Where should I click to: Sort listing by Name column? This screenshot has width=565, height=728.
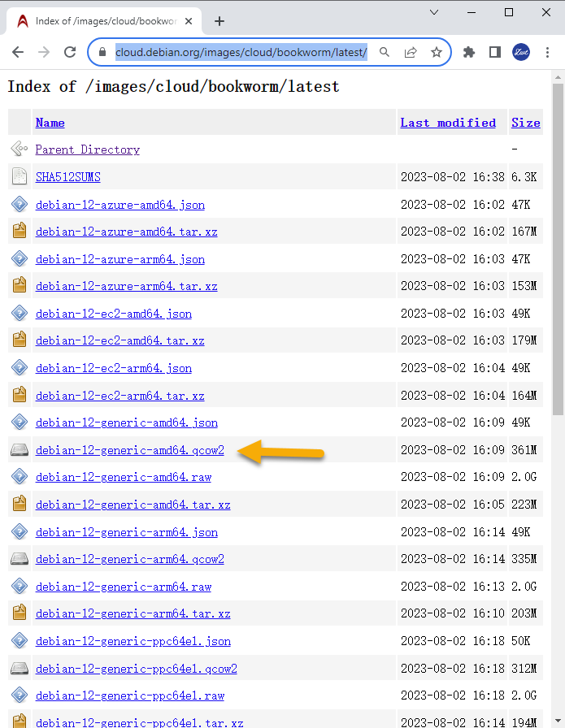coord(50,123)
